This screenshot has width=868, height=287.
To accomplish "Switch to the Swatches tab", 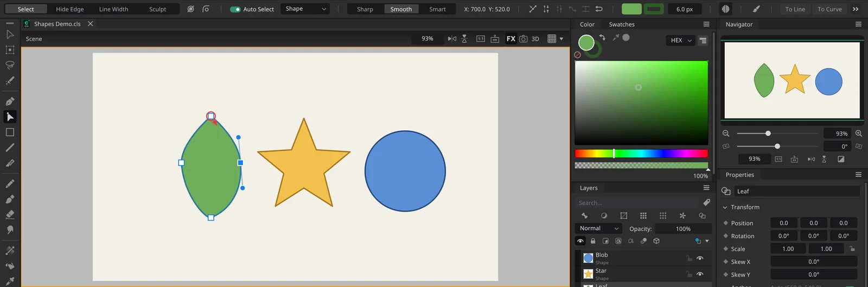I will point(622,24).
